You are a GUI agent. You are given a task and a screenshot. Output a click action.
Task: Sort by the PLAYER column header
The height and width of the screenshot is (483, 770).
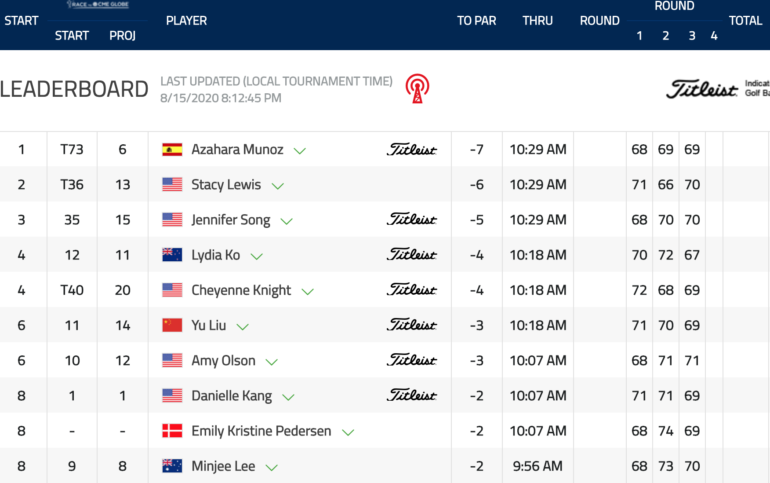tap(186, 21)
